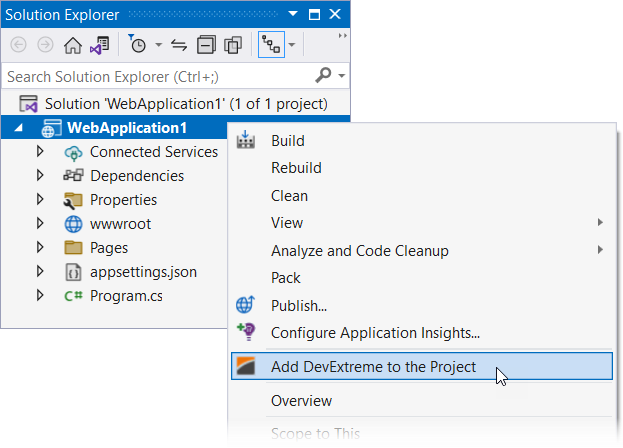
Task: Expand the Dependencies node
Action: [40, 175]
